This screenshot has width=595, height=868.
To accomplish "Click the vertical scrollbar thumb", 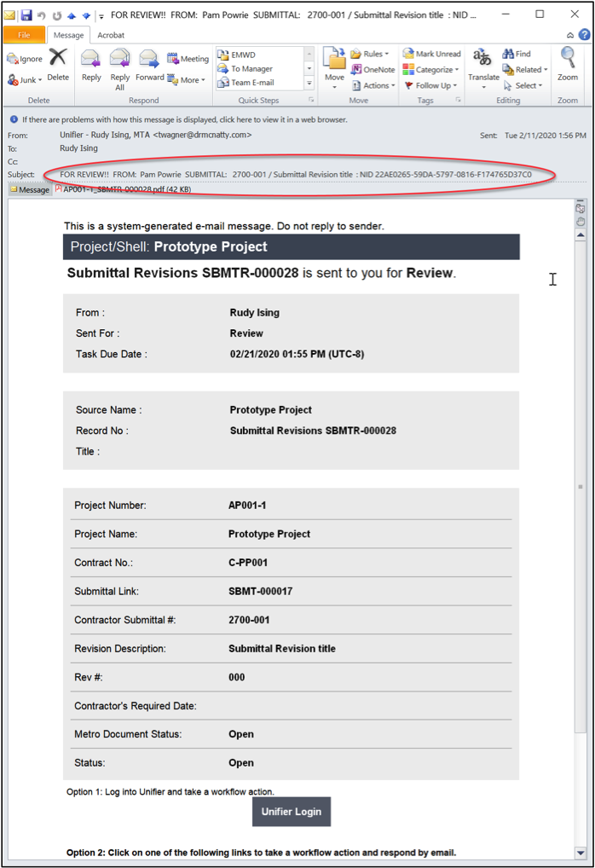I will click(x=580, y=487).
